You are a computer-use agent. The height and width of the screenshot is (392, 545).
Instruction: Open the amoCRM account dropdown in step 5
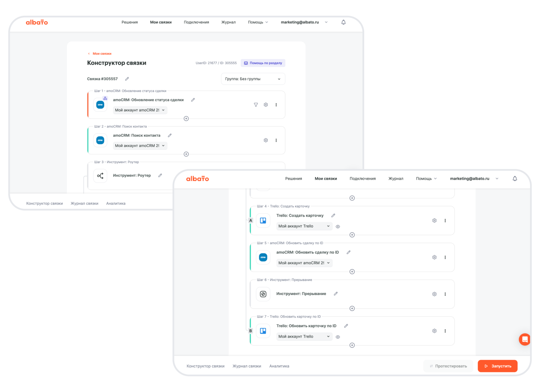point(304,263)
